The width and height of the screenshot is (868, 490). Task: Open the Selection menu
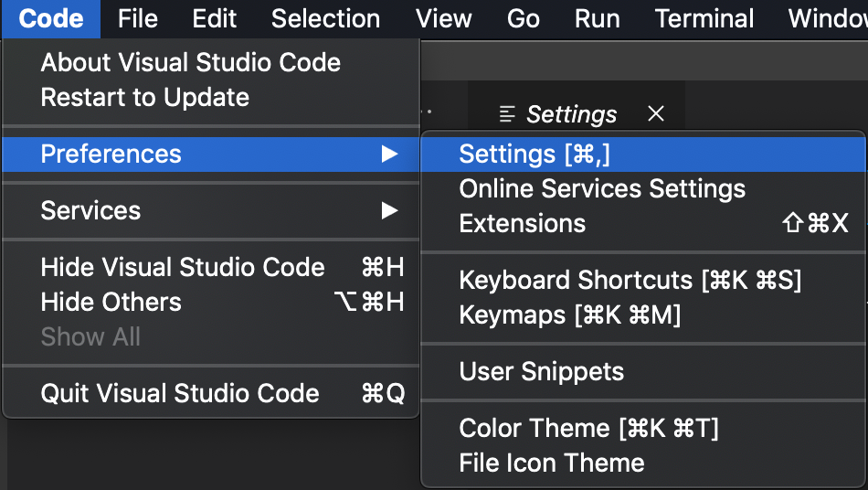tap(325, 19)
